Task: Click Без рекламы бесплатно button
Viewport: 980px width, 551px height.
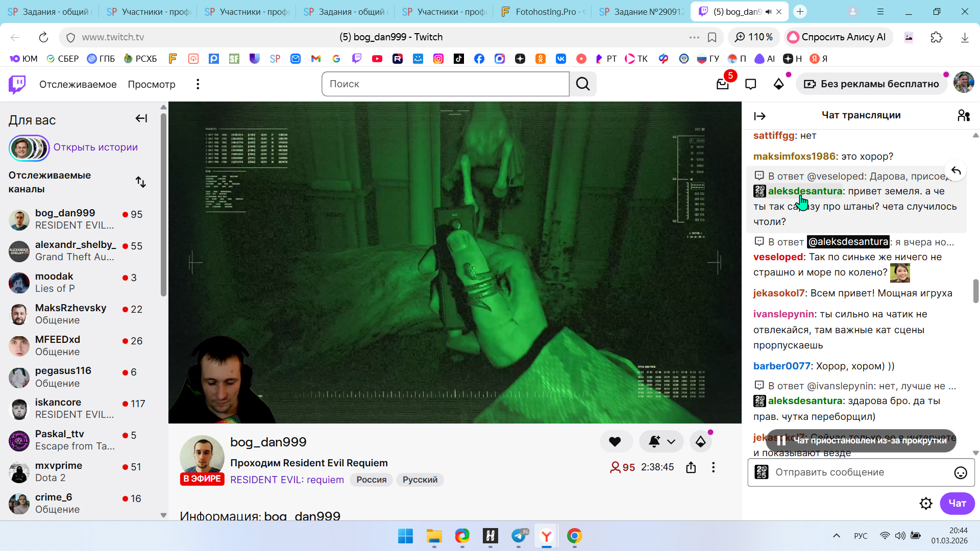Action: coord(872,84)
